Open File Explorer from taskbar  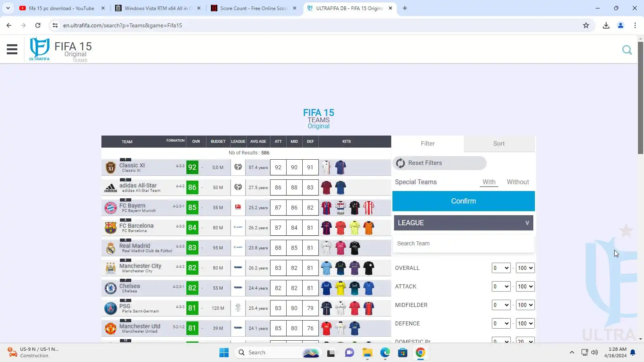(367, 353)
